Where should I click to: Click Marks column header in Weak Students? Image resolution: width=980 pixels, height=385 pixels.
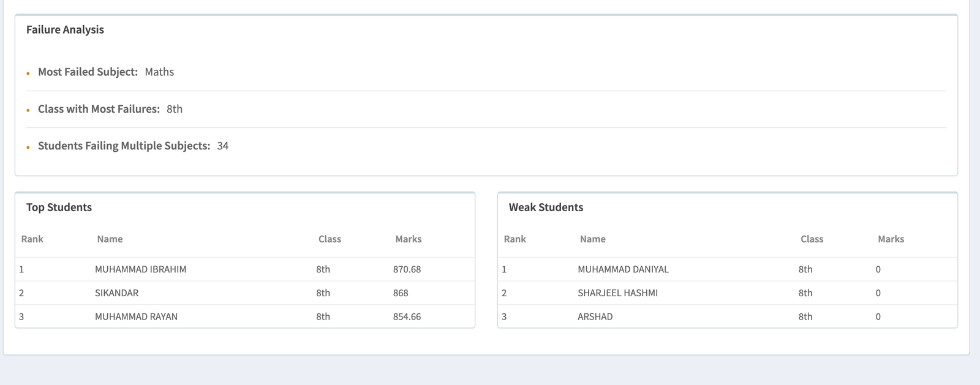point(891,239)
